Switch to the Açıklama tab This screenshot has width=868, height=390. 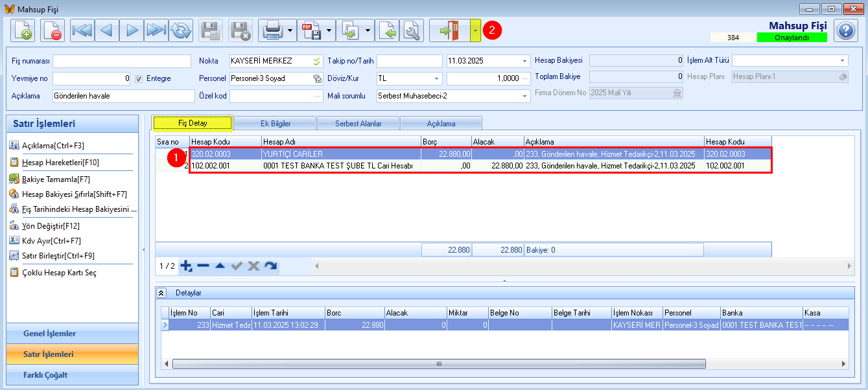point(441,123)
